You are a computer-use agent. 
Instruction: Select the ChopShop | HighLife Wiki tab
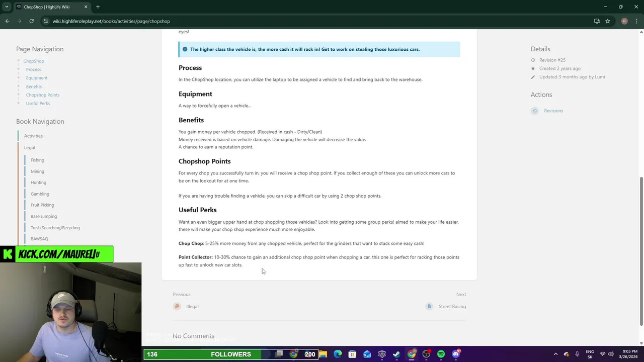pyautogui.click(x=52, y=7)
